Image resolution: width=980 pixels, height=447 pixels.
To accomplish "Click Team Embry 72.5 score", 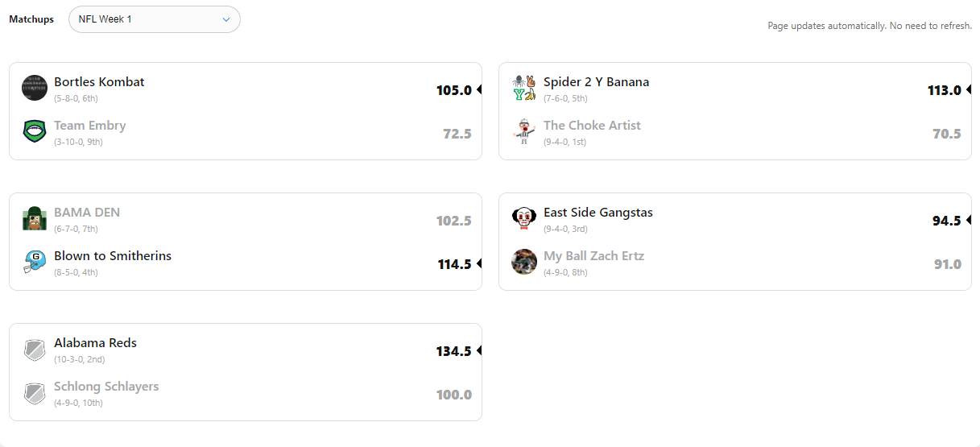I will pyautogui.click(x=457, y=134).
